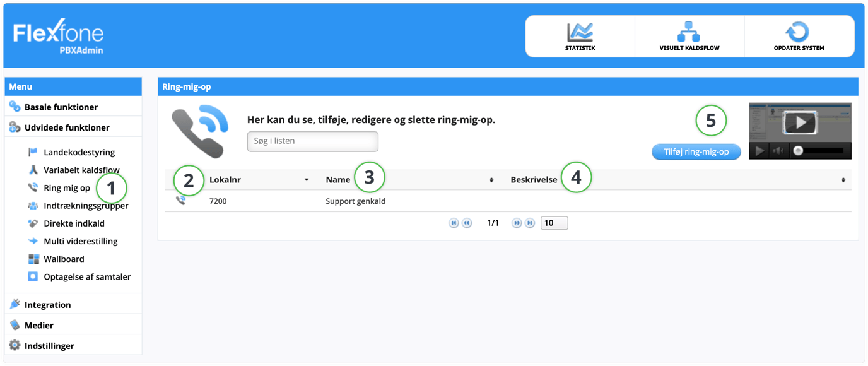This screenshot has width=868, height=366.
Task: Click the Tilføj ring-mig-op button
Action: pyautogui.click(x=696, y=151)
